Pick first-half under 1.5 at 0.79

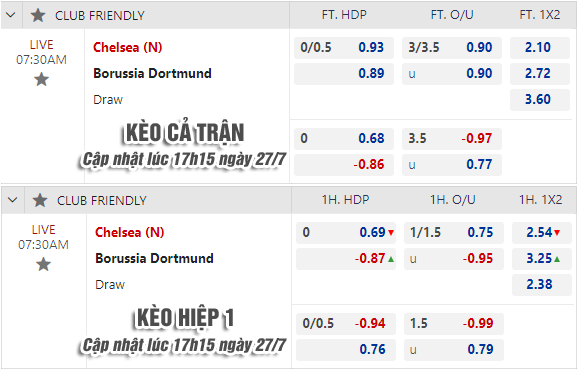click(453, 350)
